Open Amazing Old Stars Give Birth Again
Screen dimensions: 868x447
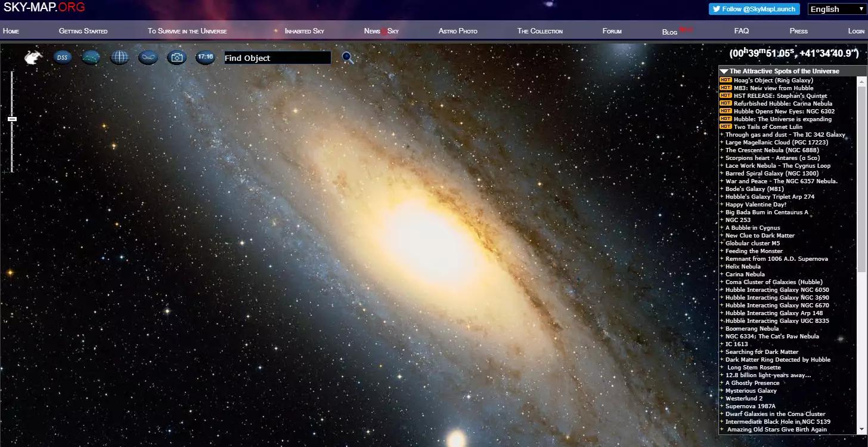pos(777,429)
